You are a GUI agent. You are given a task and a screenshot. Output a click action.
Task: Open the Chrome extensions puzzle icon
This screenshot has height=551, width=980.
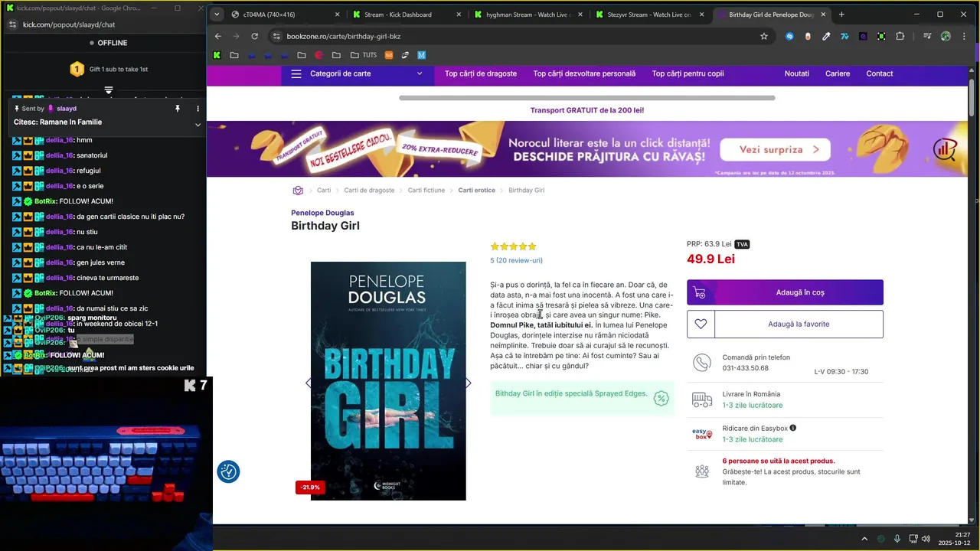tap(900, 36)
